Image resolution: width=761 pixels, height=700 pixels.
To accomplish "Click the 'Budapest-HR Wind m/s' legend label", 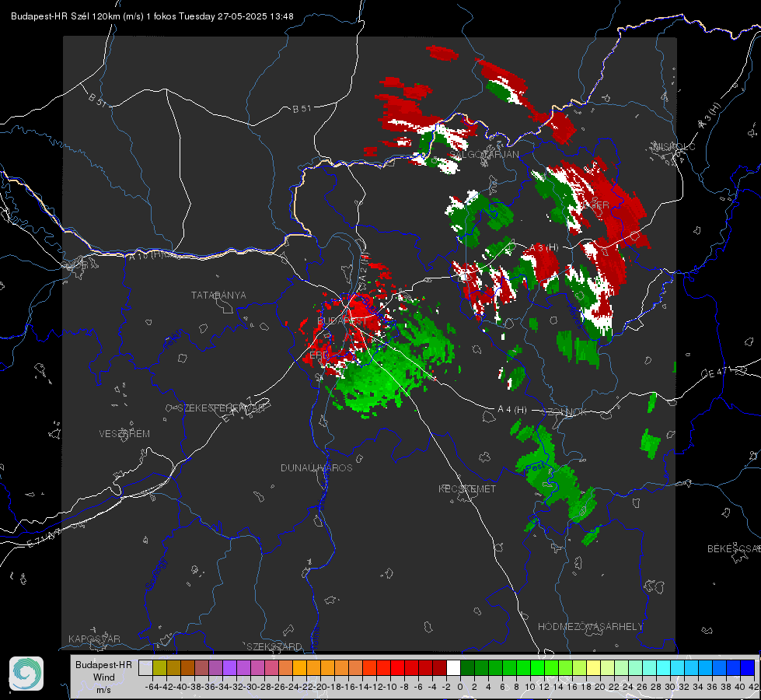I will pyautogui.click(x=104, y=677).
